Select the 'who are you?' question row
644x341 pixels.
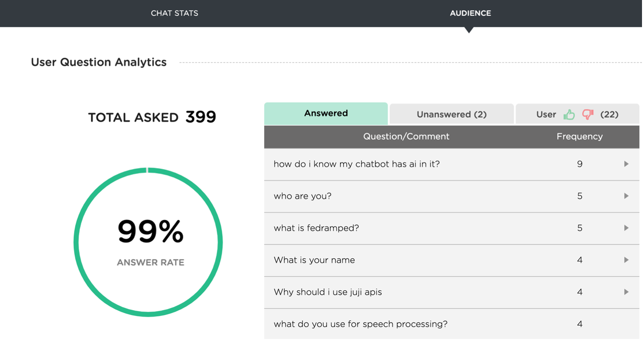452,196
